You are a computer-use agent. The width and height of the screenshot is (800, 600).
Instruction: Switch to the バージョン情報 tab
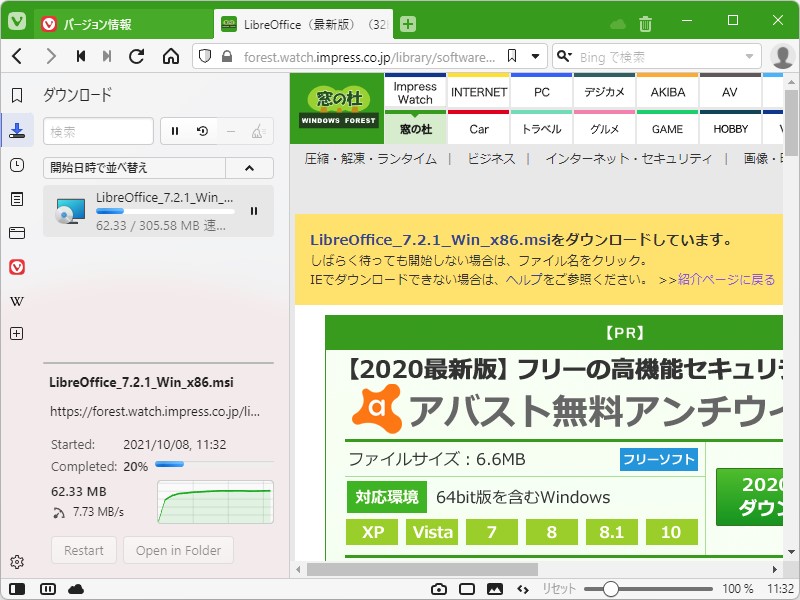[x=100, y=20]
